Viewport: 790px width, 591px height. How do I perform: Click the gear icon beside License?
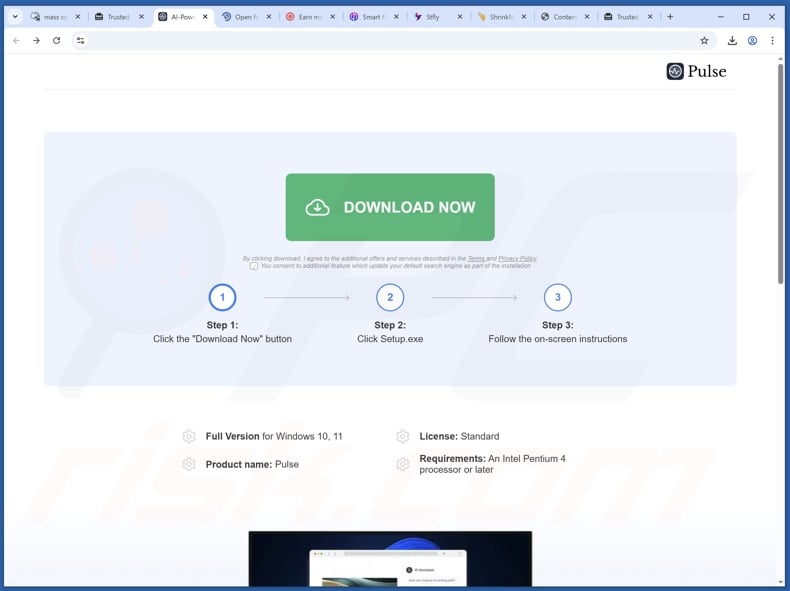point(403,436)
